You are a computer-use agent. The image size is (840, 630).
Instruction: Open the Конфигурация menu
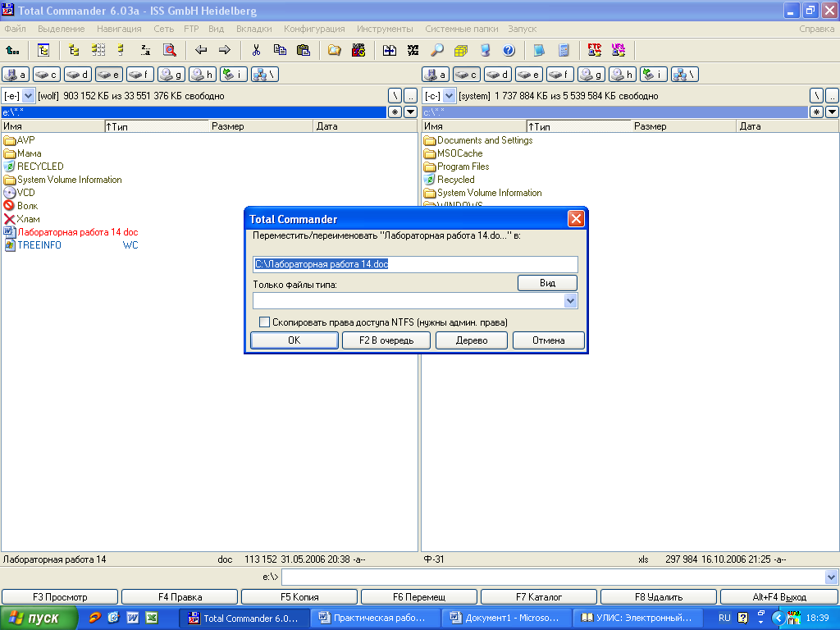(x=314, y=29)
